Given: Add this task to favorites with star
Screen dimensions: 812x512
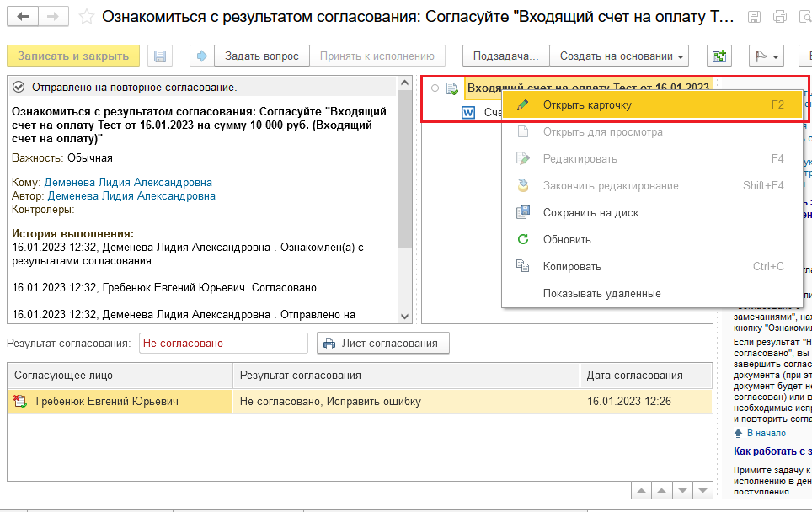Looking at the screenshot, I should pyautogui.click(x=84, y=17).
